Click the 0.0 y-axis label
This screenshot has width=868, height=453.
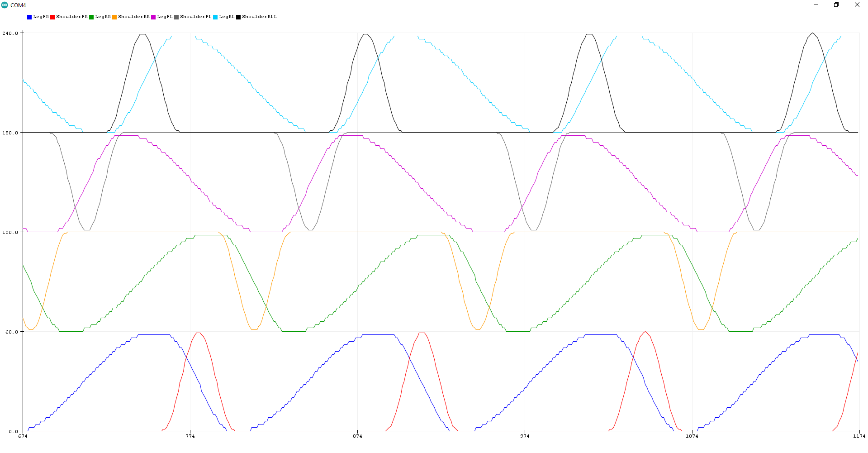(x=13, y=431)
